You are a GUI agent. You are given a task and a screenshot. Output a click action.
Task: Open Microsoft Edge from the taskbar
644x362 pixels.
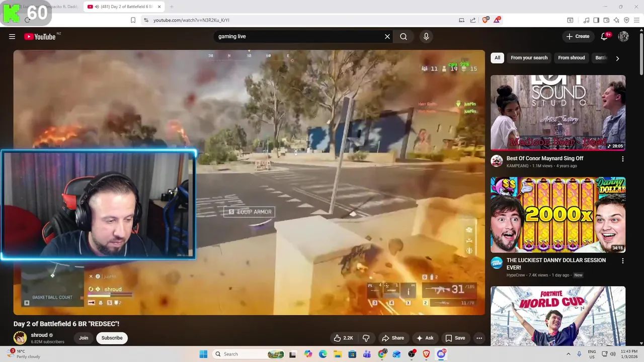[323, 354]
